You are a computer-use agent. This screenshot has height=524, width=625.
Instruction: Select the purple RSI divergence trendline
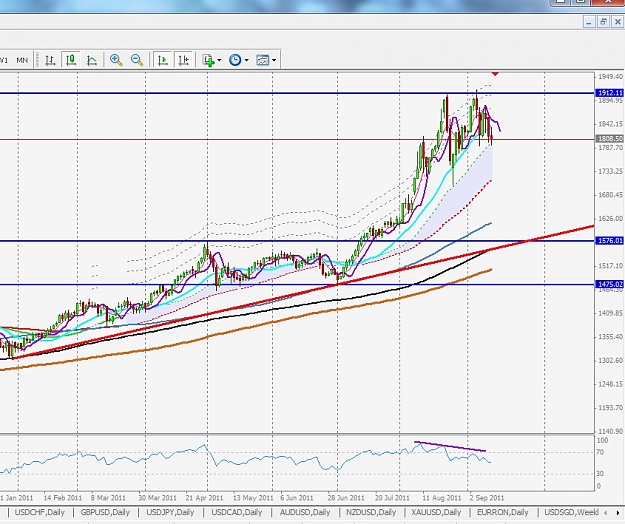pyautogui.click(x=450, y=446)
